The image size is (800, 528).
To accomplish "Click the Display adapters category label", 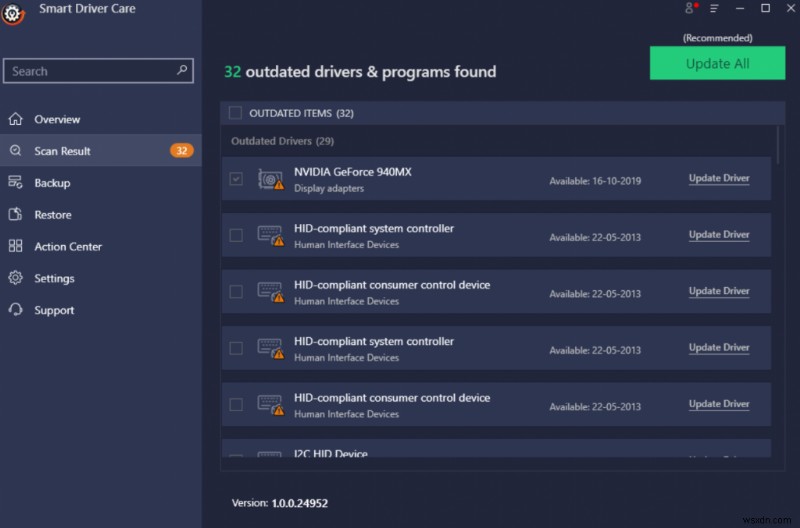I will click(x=329, y=188).
